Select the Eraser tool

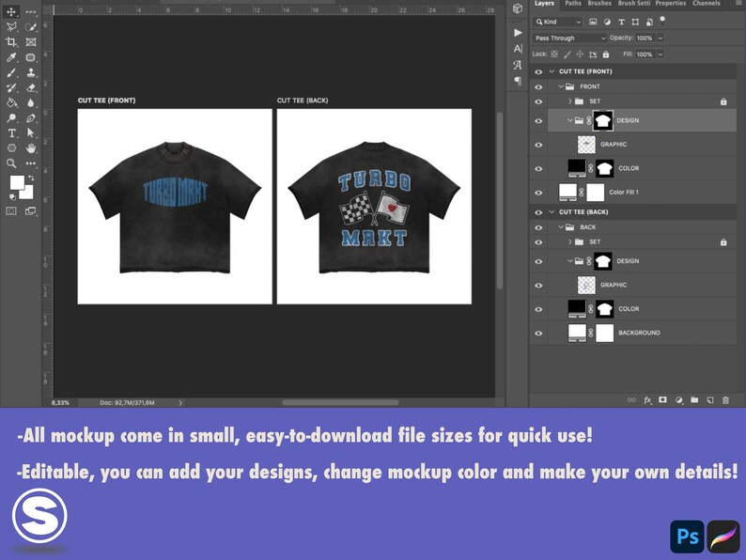[x=31, y=88]
